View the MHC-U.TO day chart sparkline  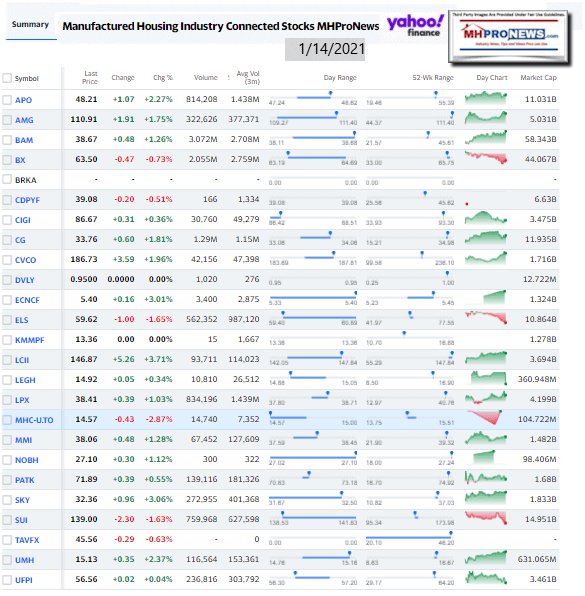pos(485,417)
